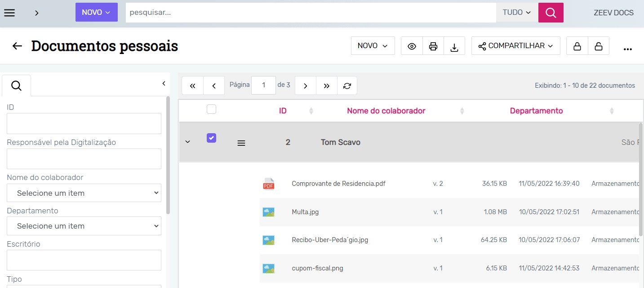Image resolution: width=644 pixels, height=288 pixels.
Task: Collapse the Tom Scavo row chevron
Action: [x=188, y=142]
